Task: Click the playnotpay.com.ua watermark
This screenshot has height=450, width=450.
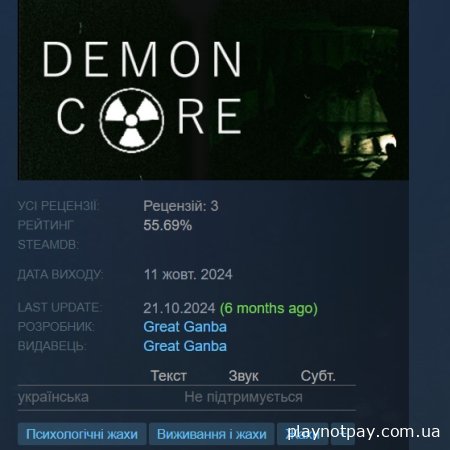Action: tap(364, 432)
